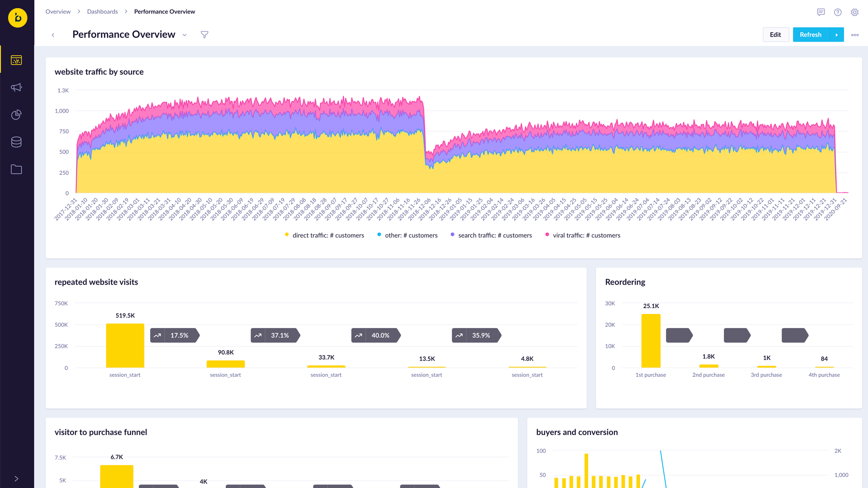
Task: Click the Edit button for dashboard
Action: pyautogui.click(x=775, y=34)
